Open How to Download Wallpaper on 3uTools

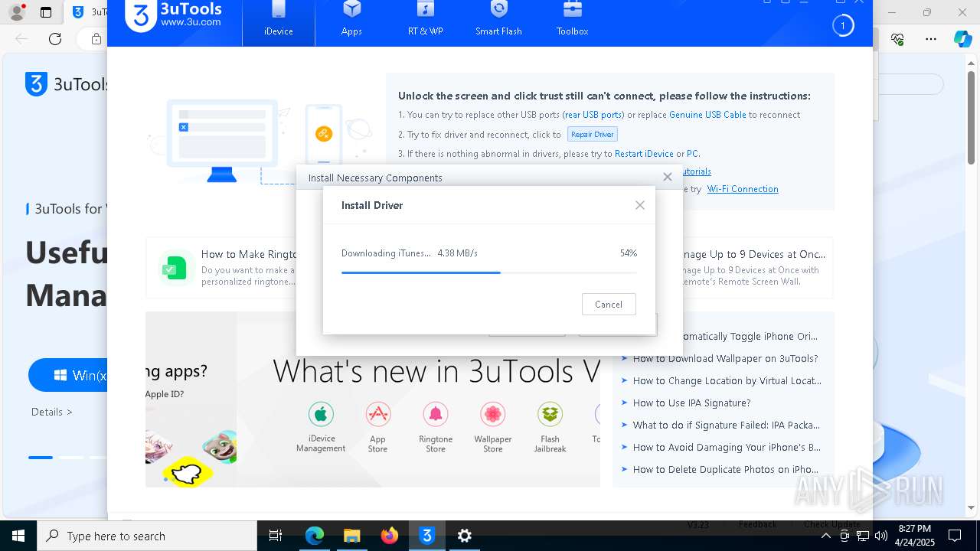pos(725,358)
